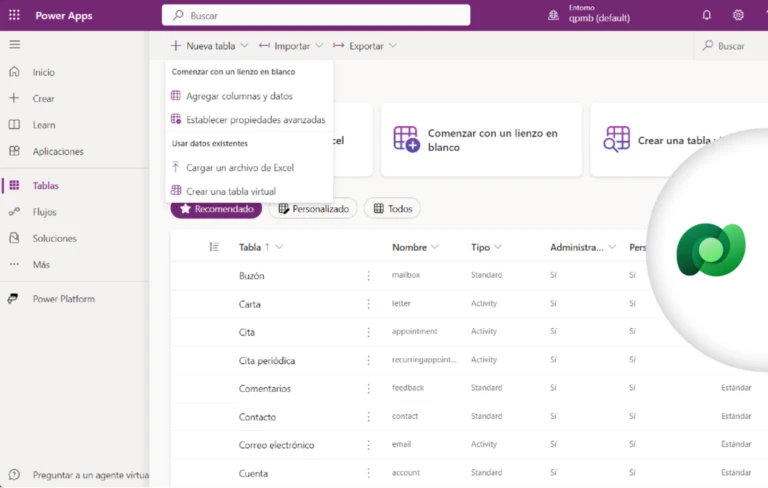Screen dimensions: 768x488
Task: Open more options for Correo electrónico row
Action: pyautogui.click(x=368, y=445)
